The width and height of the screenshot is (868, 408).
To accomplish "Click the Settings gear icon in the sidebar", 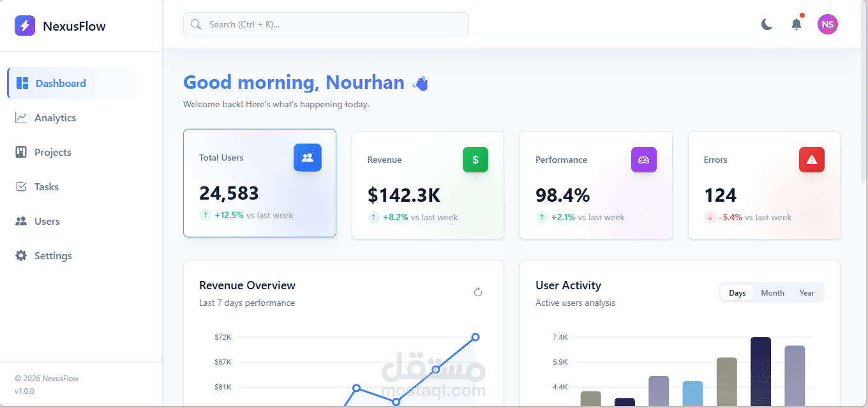I will click(x=21, y=255).
